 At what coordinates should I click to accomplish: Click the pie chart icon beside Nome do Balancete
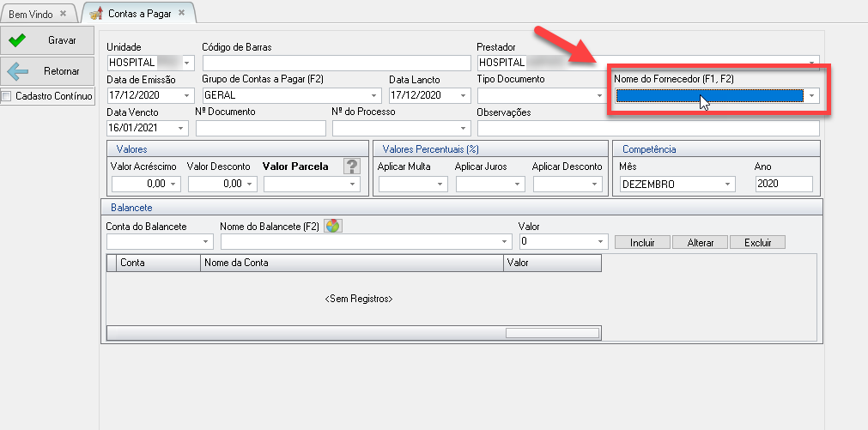coord(333,226)
